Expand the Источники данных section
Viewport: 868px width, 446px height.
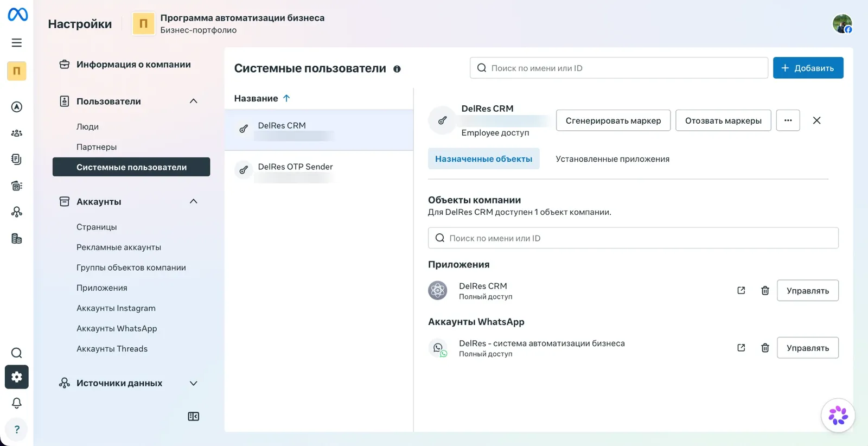[x=194, y=383]
